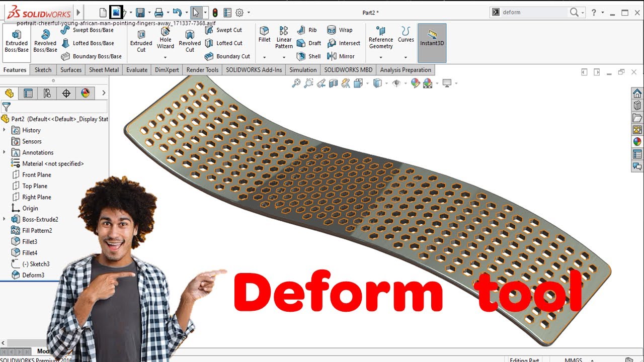Click the Fillet tool icon
The height and width of the screenshot is (362, 644).
click(264, 35)
